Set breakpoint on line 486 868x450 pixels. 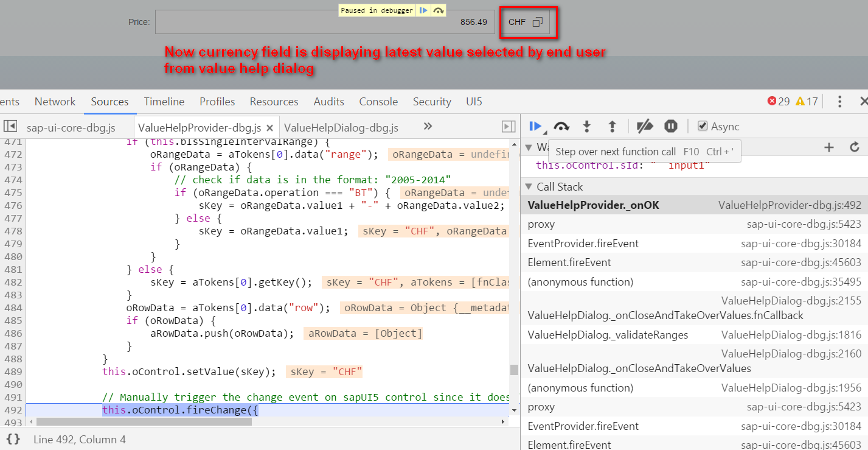13,333
